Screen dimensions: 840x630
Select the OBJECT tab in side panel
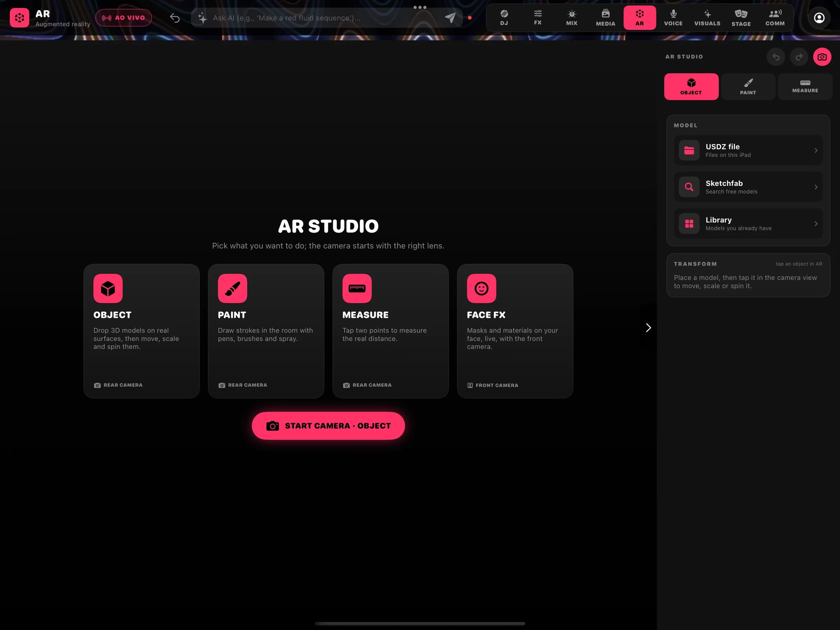(x=691, y=87)
